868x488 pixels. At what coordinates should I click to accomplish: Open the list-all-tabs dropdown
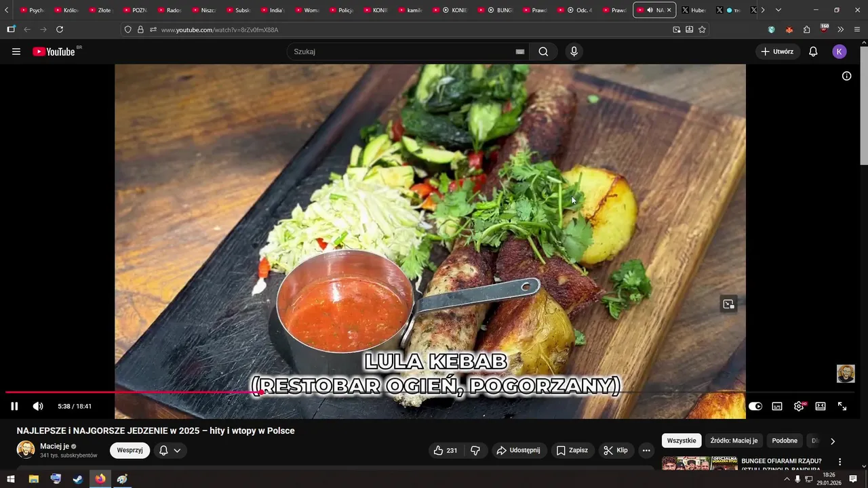tap(778, 10)
